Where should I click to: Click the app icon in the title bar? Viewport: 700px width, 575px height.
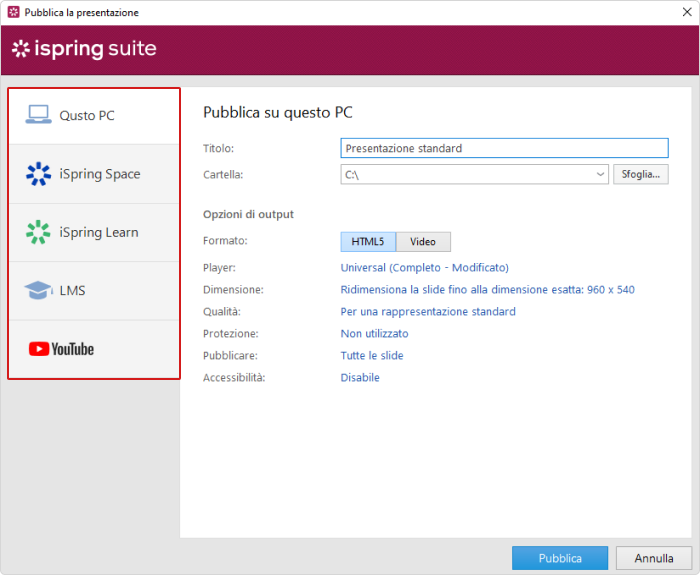point(13,12)
